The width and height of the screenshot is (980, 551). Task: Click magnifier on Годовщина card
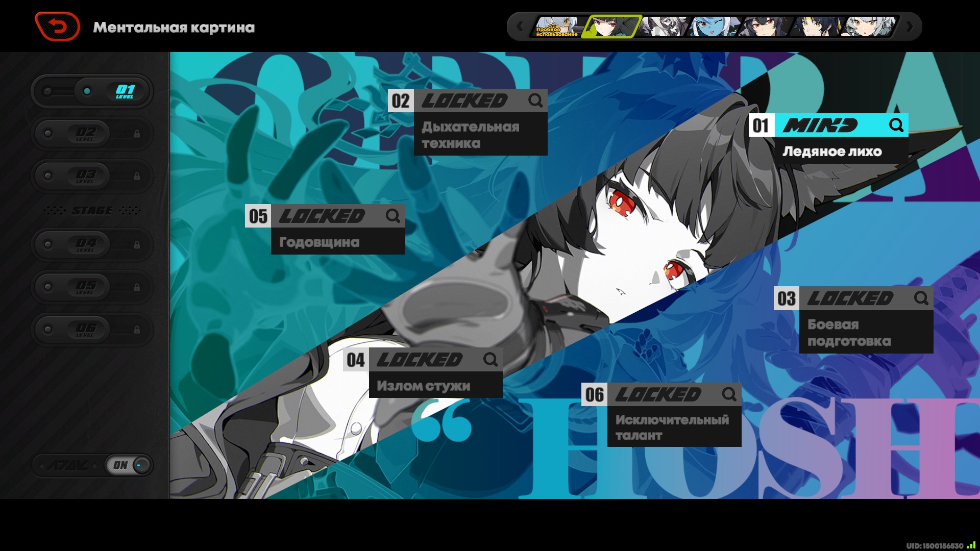[393, 216]
